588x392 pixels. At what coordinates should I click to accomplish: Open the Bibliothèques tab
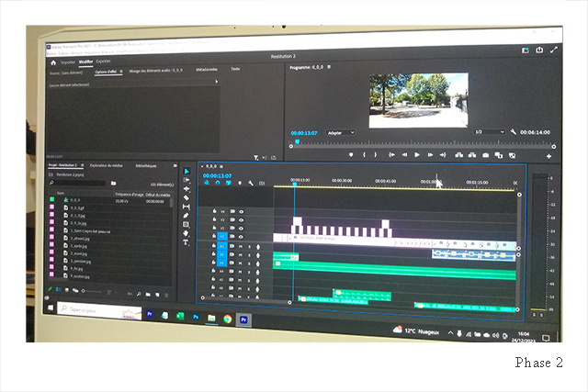(146, 165)
